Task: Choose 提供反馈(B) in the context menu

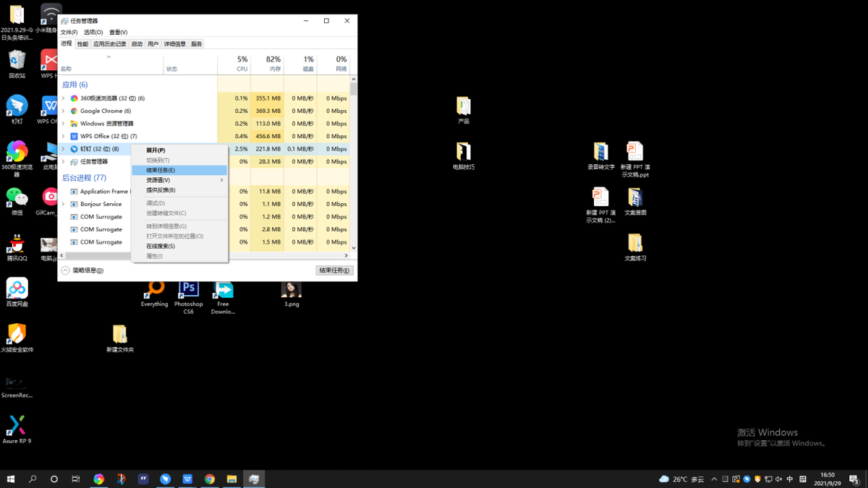Action: [x=179, y=190]
